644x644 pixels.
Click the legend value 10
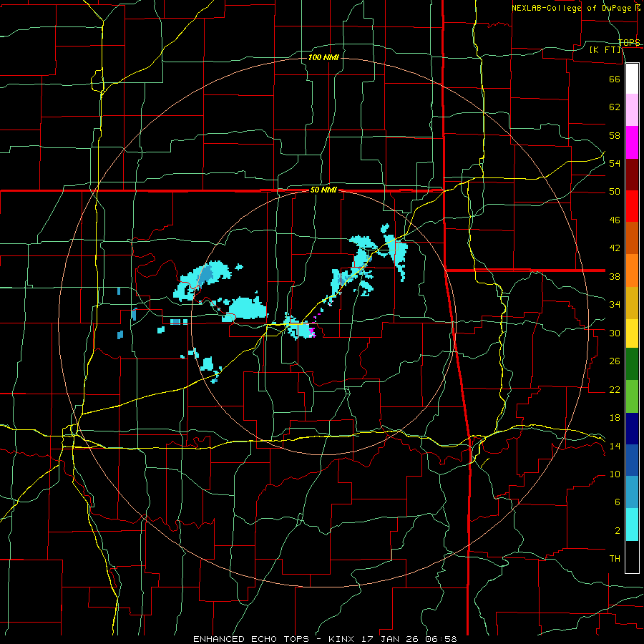coord(615,474)
